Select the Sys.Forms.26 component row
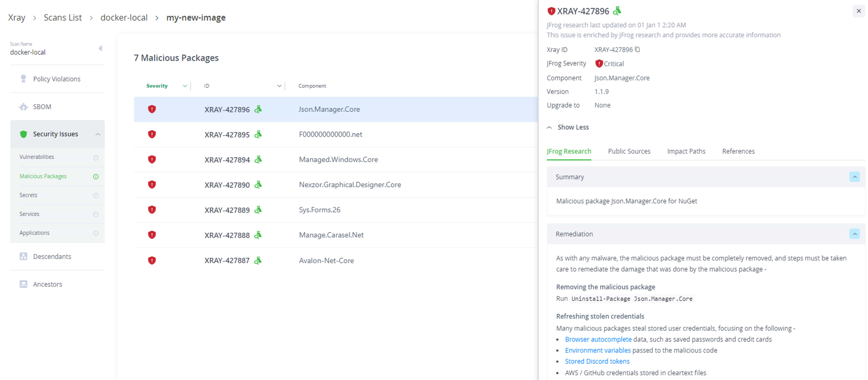 tap(336, 210)
